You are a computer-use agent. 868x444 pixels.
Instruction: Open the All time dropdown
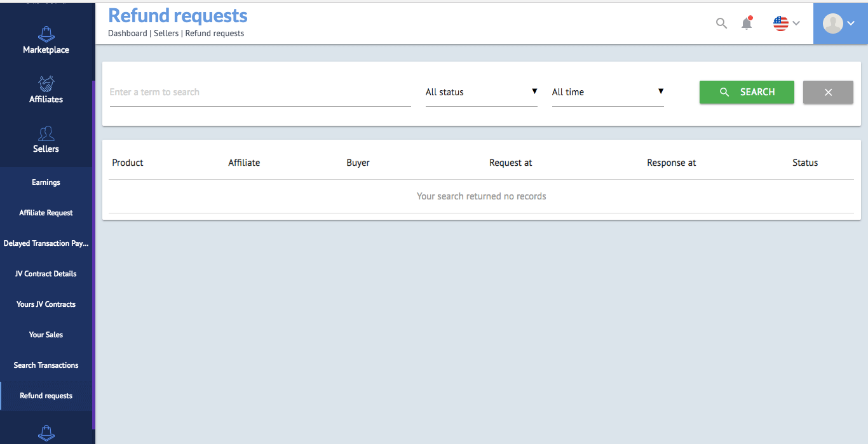(608, 93)
